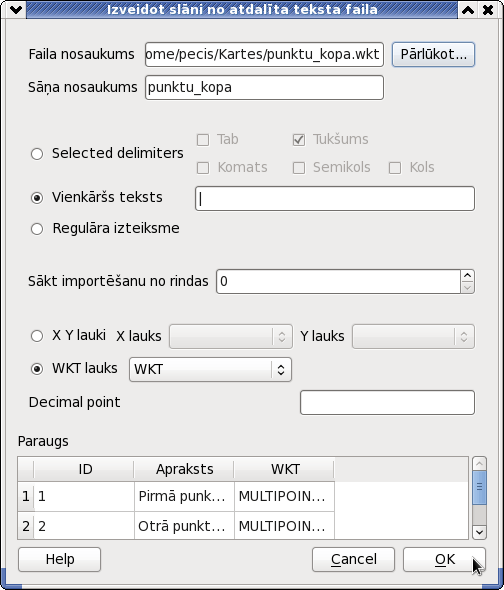Screen dimensions: 504x590
Task: Expand the Y lauks combo box
Action: (x=413, y=336)
